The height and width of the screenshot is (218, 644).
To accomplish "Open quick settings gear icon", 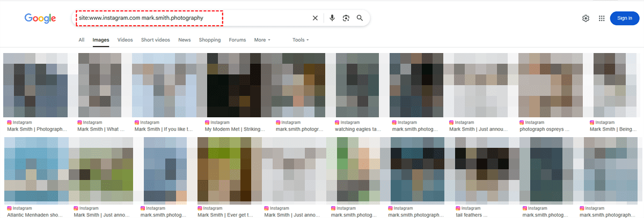I will 586,18.
